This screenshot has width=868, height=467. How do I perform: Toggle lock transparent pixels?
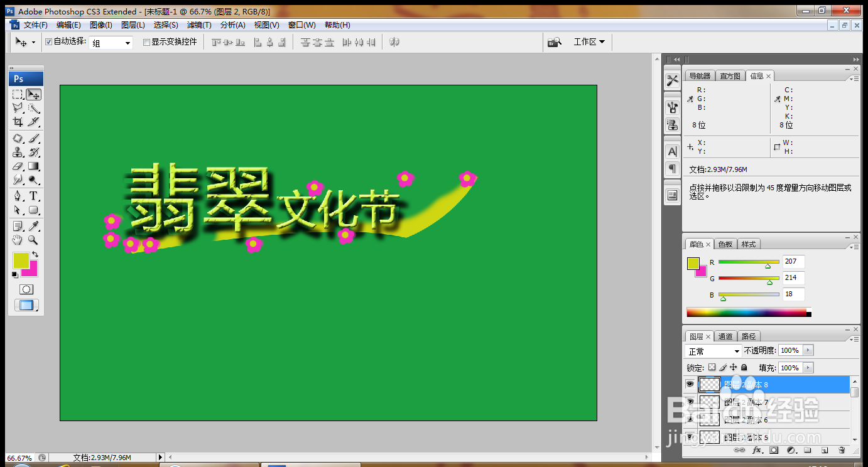click(x=712, y=368)
